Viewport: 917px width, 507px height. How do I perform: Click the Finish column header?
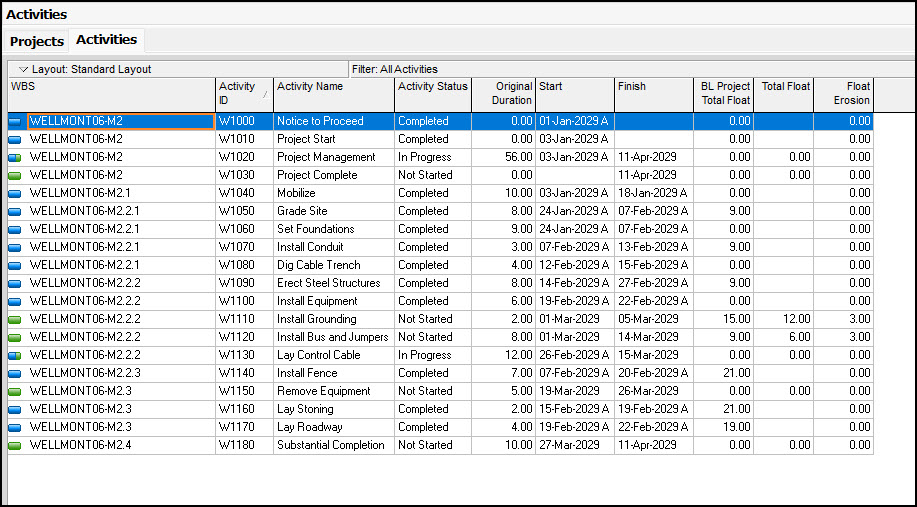(x=654, y=94)
